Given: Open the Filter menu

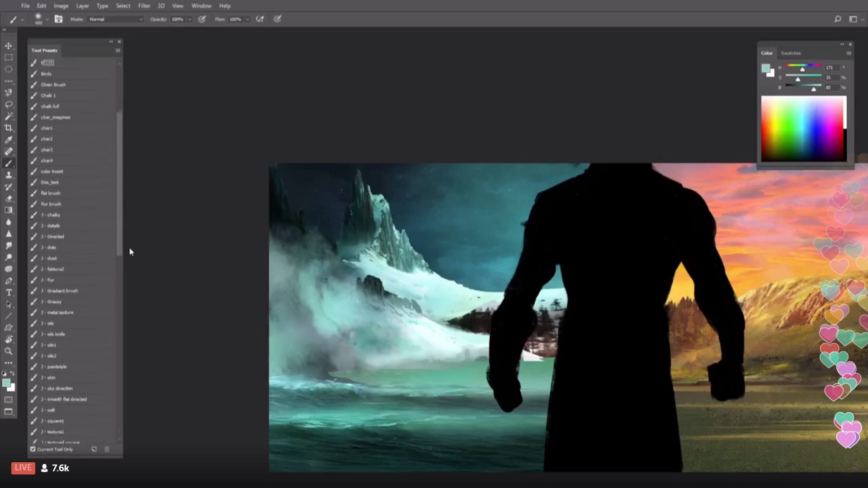Looking at the screenshot, I should [144, 6].
